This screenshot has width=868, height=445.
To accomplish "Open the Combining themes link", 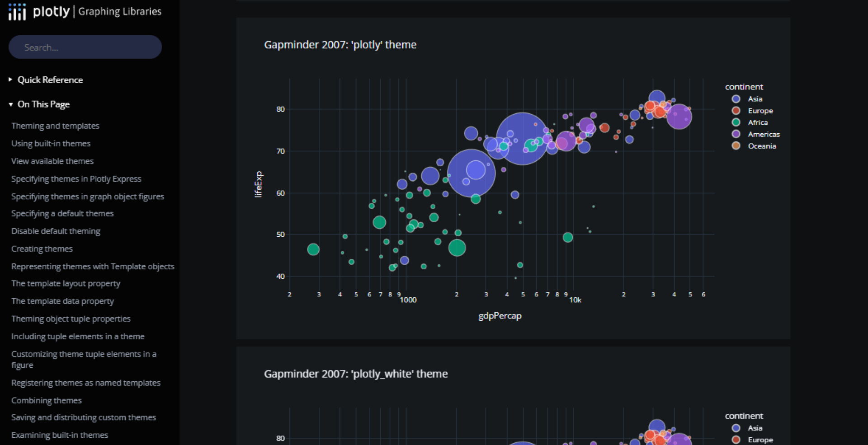I will [46, 400].
